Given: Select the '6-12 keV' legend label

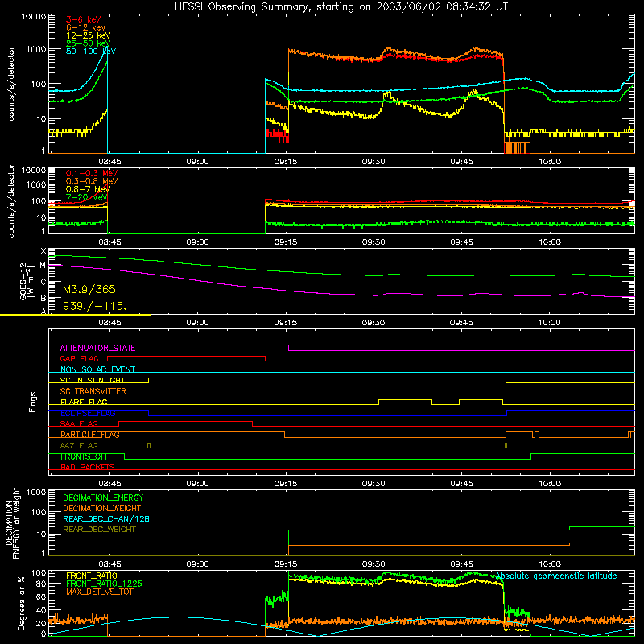Looking at the screenshot, I should [x=85, y=27].
